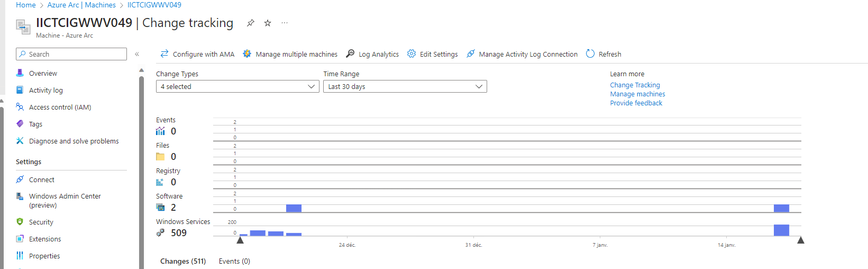The width and height of the screenshot is (868, 269).
Task: Click the right timeline range handle
Action: (801, 240)
